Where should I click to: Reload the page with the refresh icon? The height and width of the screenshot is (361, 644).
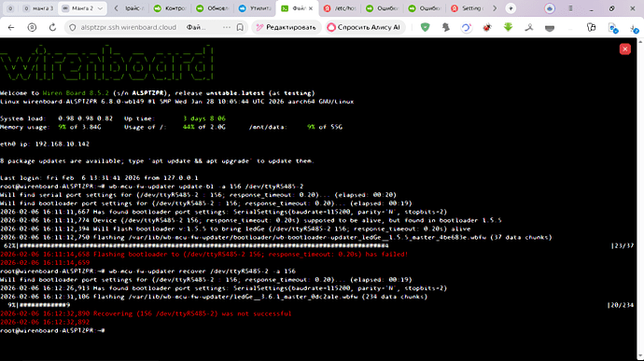tap(52, 27)
